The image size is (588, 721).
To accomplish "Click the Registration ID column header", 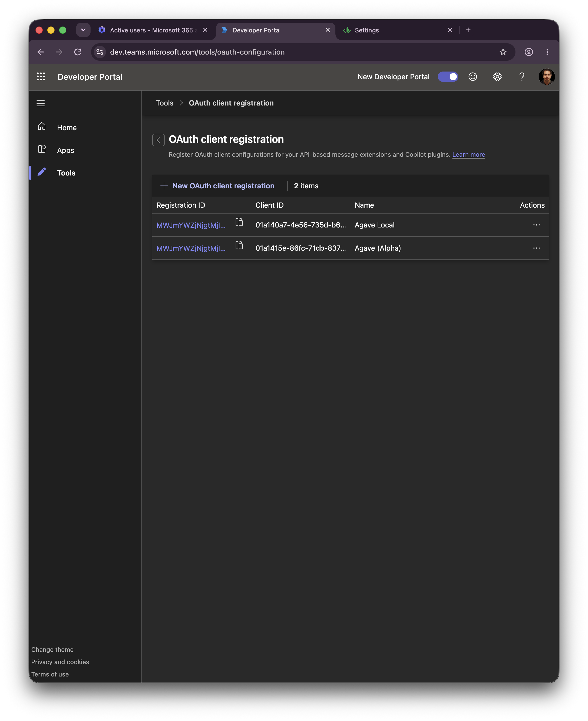I will [x=181, y=205].
